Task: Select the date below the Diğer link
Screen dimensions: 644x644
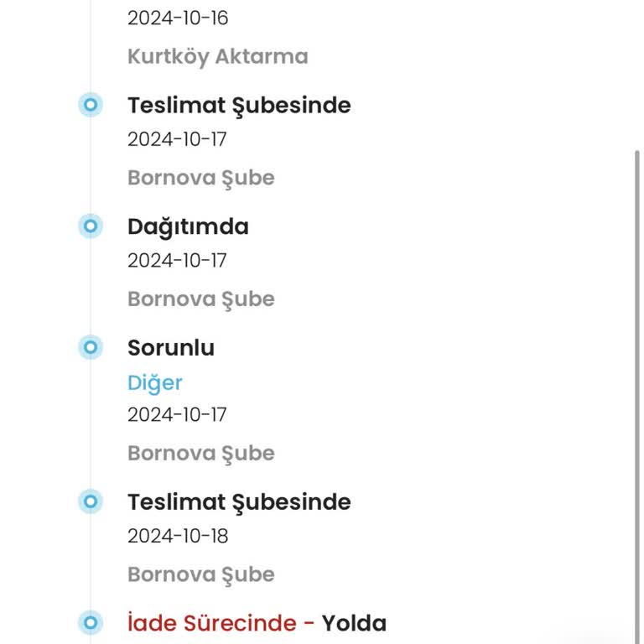Action: tap(177, 415)
